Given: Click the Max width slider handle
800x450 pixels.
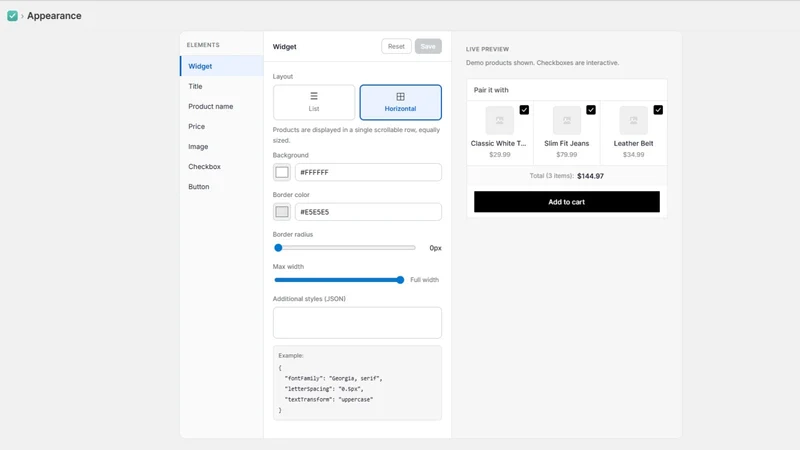Looking at the screenshot, I should pos(400,280).
